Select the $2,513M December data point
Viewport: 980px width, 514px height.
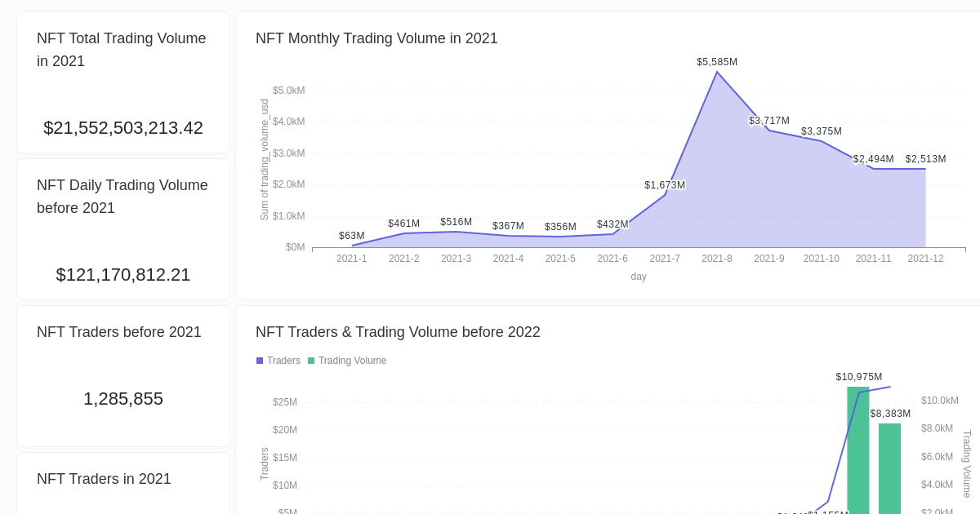(x=925, y=169)
